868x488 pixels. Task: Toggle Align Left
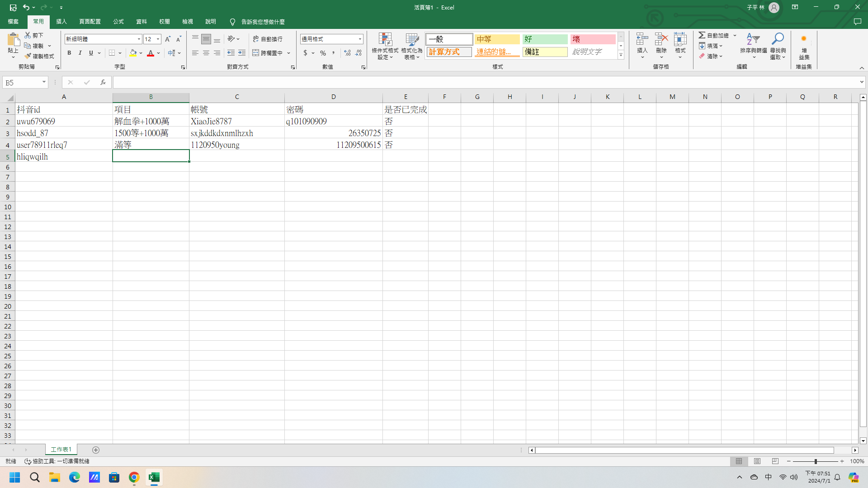195,53
